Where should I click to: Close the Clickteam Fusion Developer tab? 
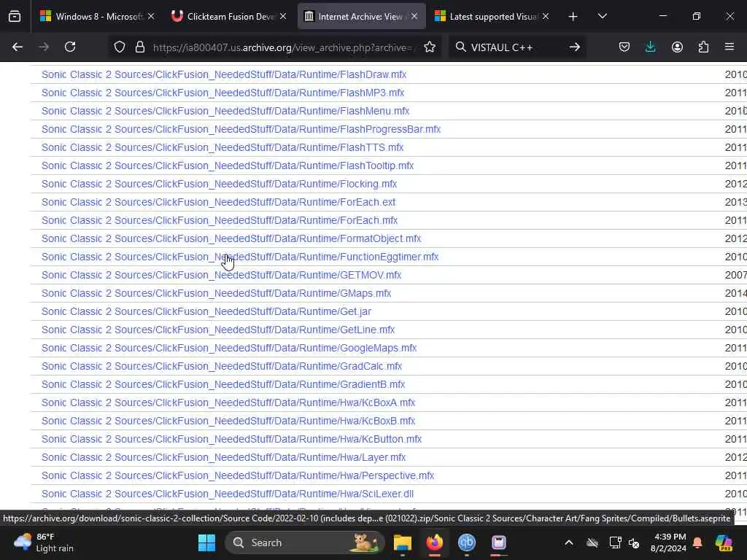click(x=283, y=17)
